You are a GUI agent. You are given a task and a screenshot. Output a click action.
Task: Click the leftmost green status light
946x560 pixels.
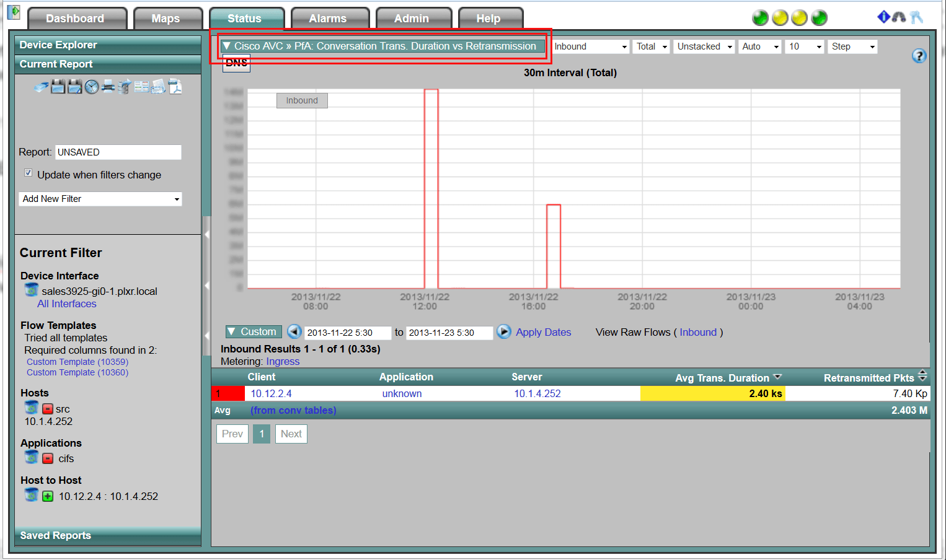760,18
